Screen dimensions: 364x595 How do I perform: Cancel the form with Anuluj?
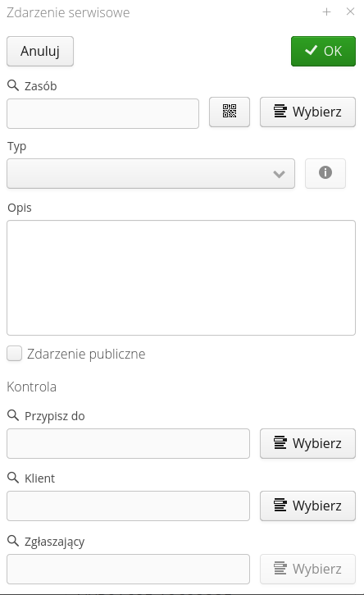click(40, 51)
